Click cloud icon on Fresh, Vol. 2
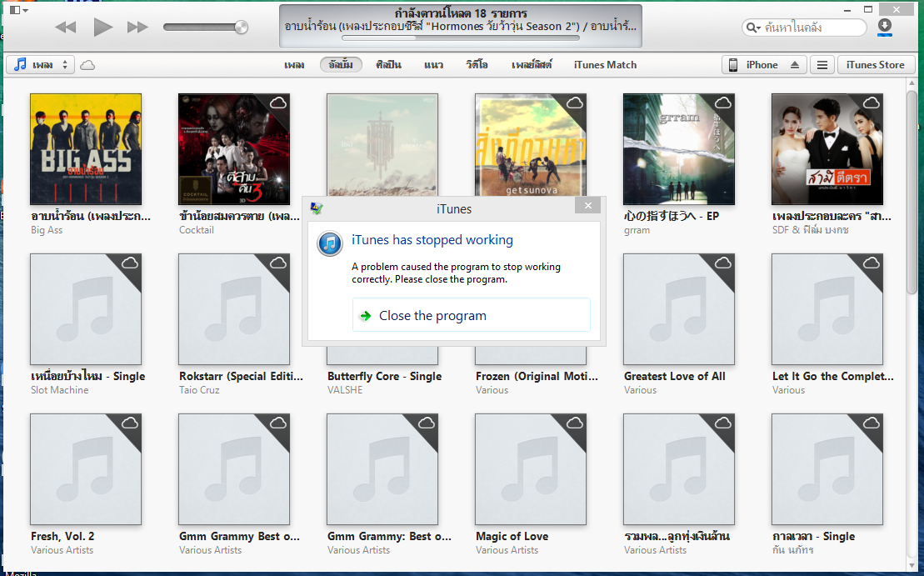This screenshot has width=924, height=576. pyautogui.click(x=130, y=423)
